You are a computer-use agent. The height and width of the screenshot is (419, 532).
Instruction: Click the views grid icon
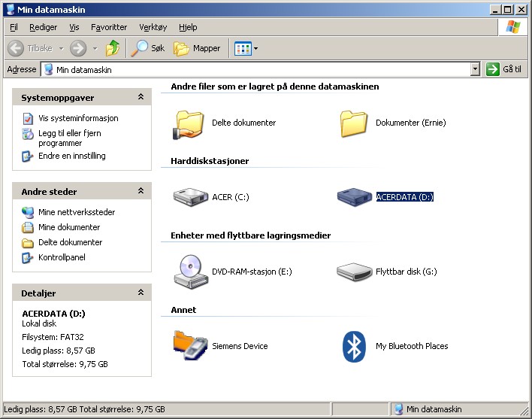[243, 49]
